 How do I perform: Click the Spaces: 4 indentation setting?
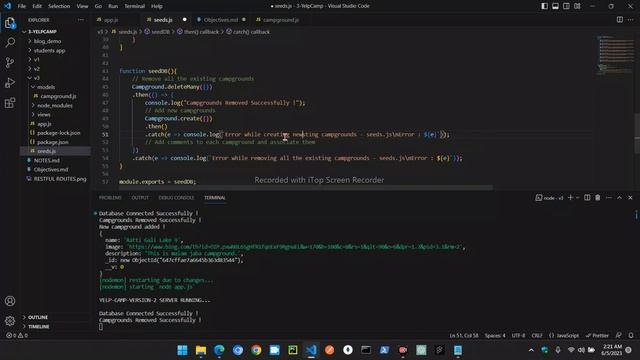(x=495, y=336)
